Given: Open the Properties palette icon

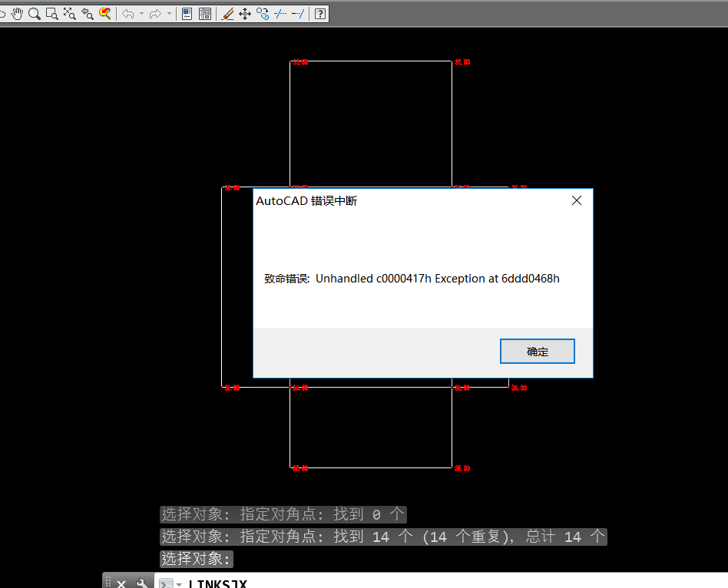Looking at the screenshot, I should tap(187, 13).
